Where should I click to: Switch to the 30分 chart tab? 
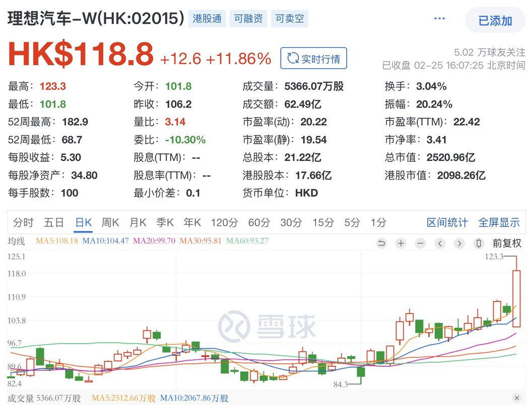[x=291, y=222]
